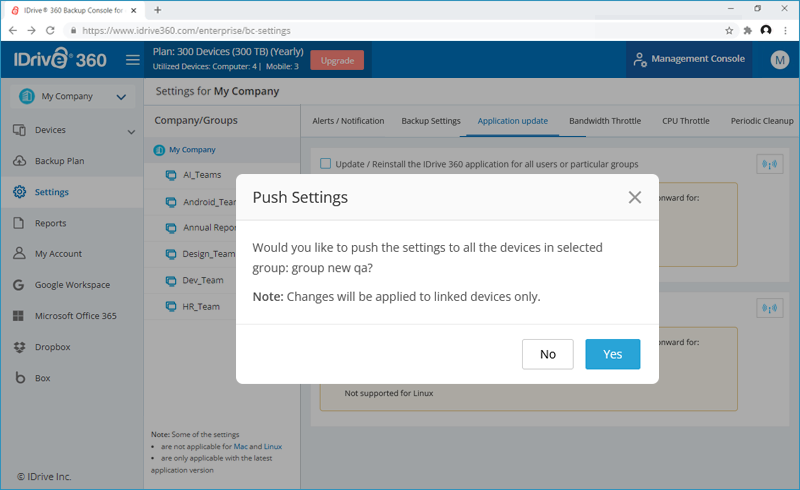Expand the My Company dropdown
The width and height of the screenshot is (800, 490).
[121, 97]
